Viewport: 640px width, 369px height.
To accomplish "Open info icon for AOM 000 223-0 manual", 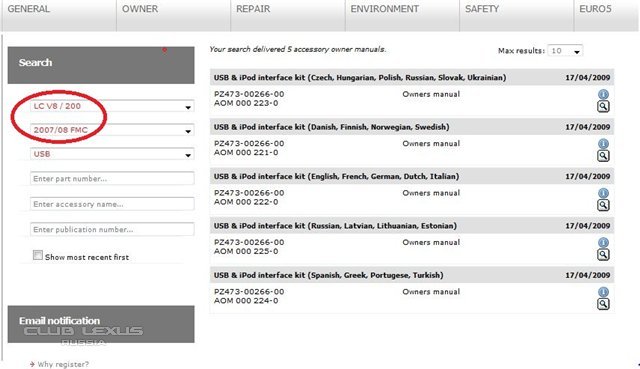I will [603, 94].
